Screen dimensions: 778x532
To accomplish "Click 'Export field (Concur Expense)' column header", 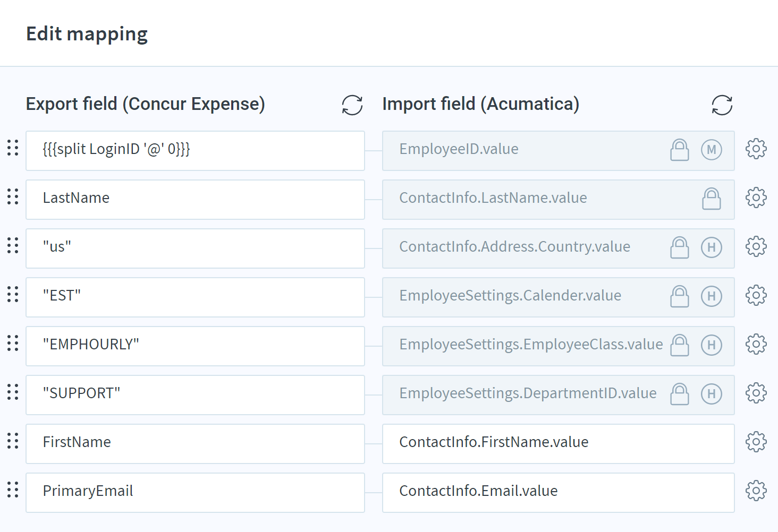I will coord(146,104).
